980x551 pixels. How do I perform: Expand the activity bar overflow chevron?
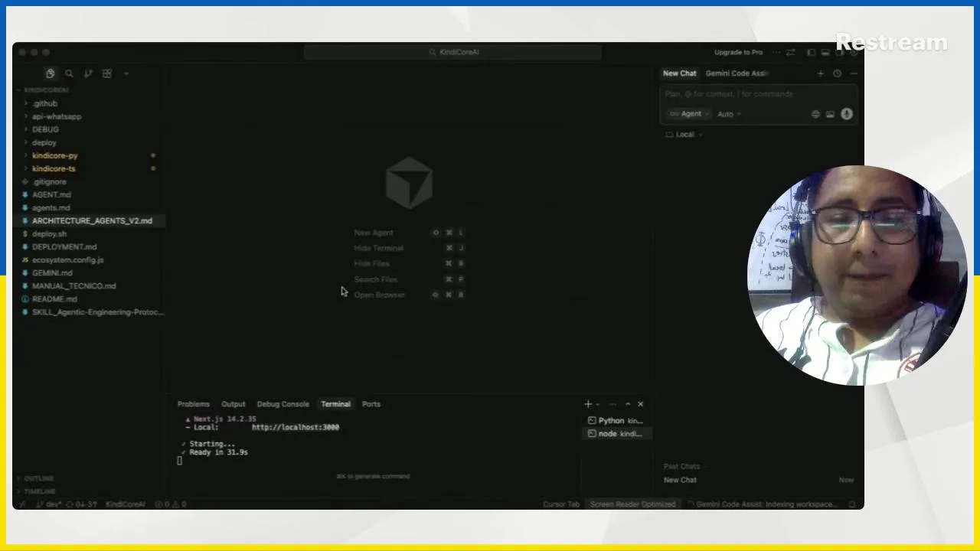coord(126,73)
